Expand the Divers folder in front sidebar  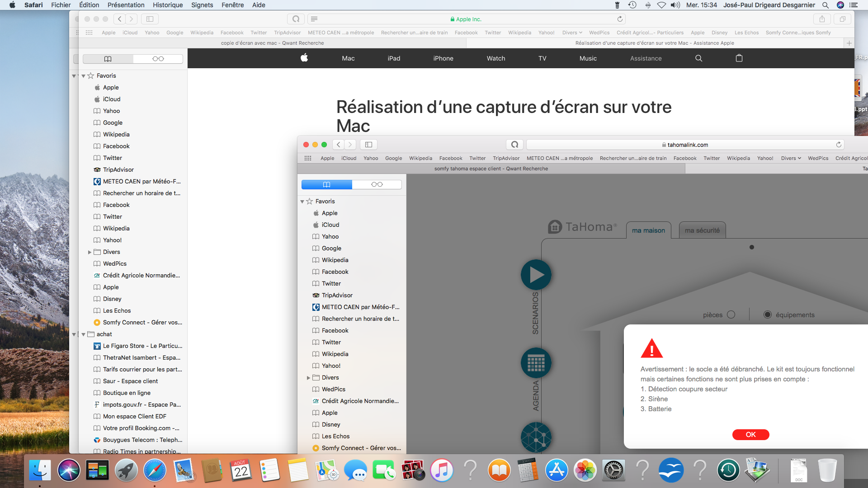coord(308,378)
